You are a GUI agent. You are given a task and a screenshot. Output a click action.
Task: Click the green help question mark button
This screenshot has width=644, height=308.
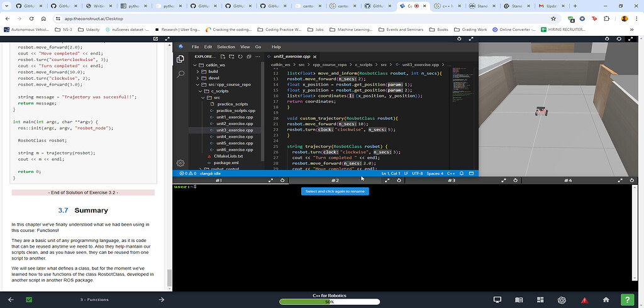627,300
